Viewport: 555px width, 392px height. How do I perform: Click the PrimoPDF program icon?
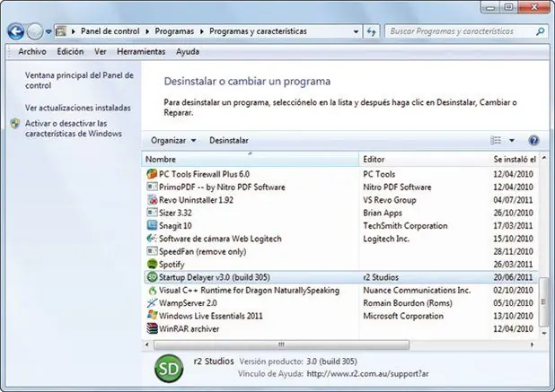coord(152,187)
